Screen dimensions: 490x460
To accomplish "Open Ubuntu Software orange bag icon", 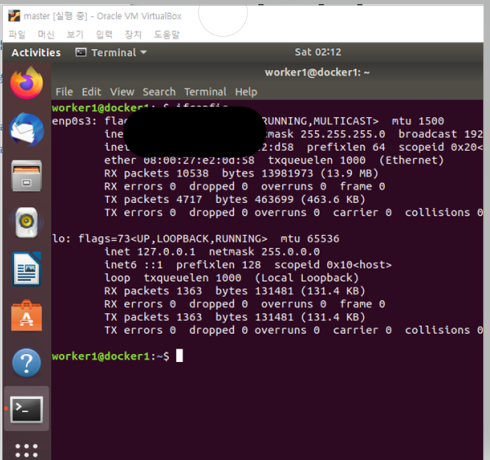I will 27,316.
